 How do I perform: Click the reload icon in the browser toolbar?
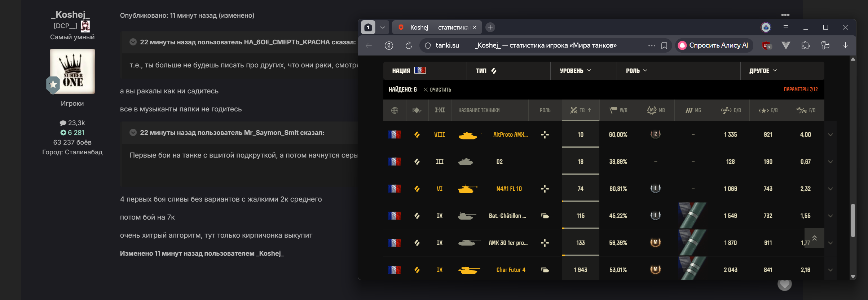coord(409,45)
